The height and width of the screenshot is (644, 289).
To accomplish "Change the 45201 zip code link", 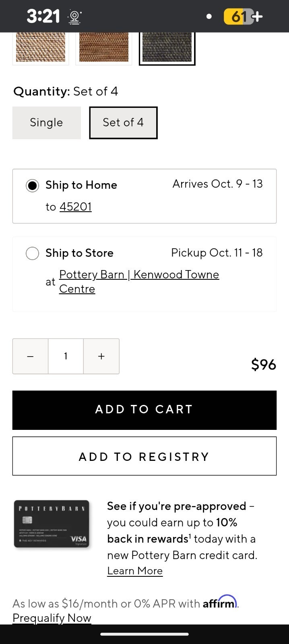I will [x=76, y=207].
